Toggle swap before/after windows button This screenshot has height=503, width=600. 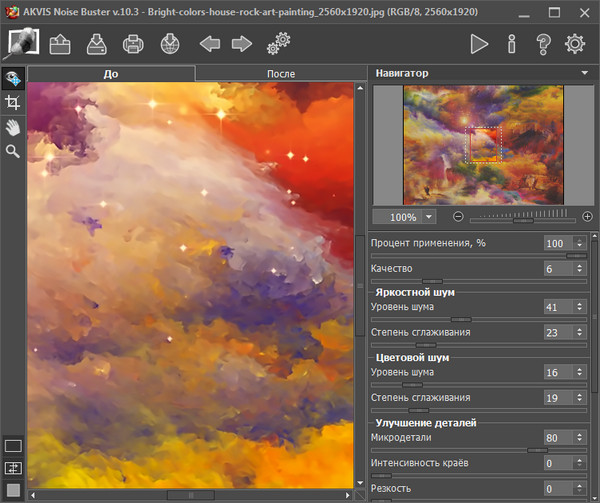[13, 467]
